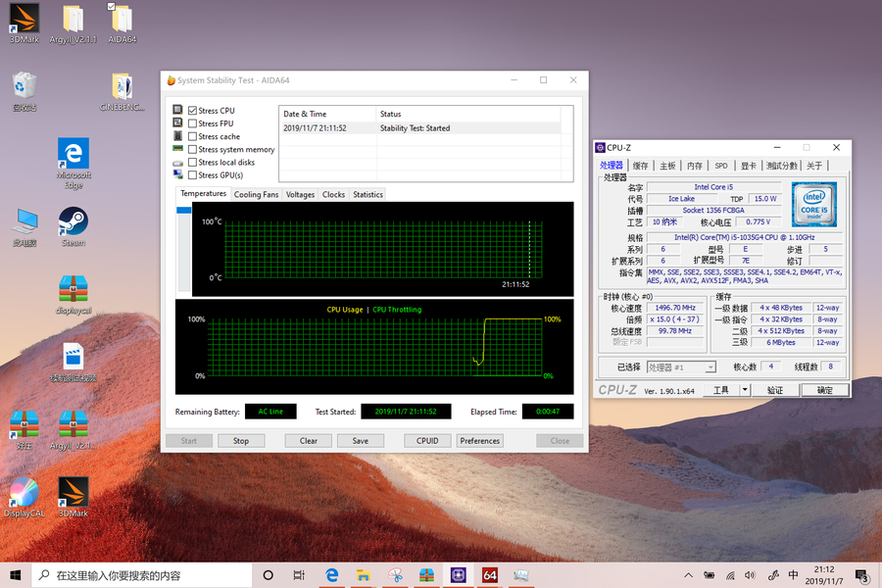
Task: Launch the DisplayCAL desktop shortcut
Action: (24, 498)
